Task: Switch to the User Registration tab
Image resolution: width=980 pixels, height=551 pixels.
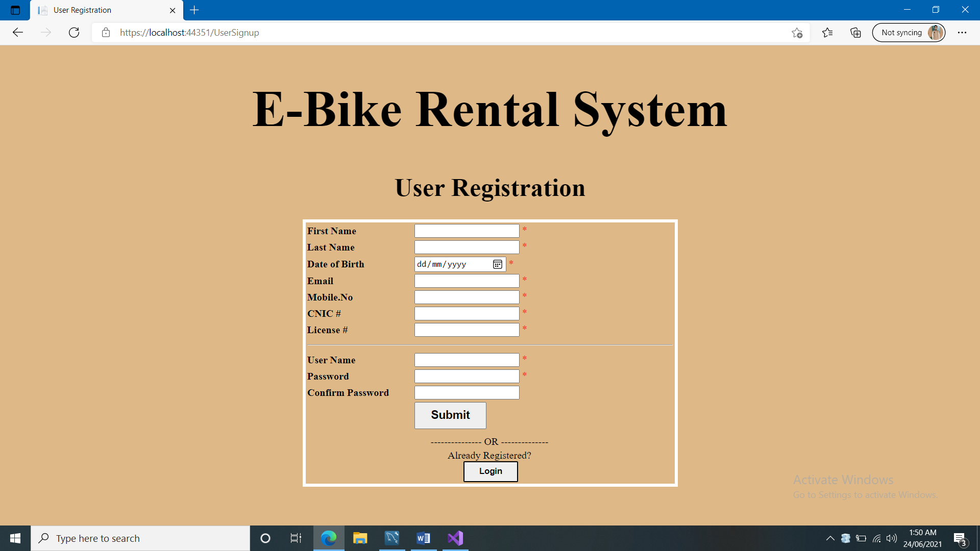Action: pos(82,10)
